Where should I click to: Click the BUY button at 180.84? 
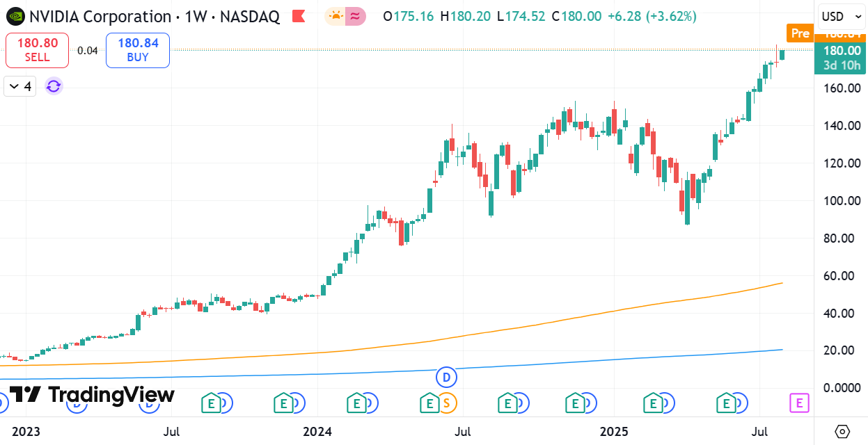(x=138, y=50)
